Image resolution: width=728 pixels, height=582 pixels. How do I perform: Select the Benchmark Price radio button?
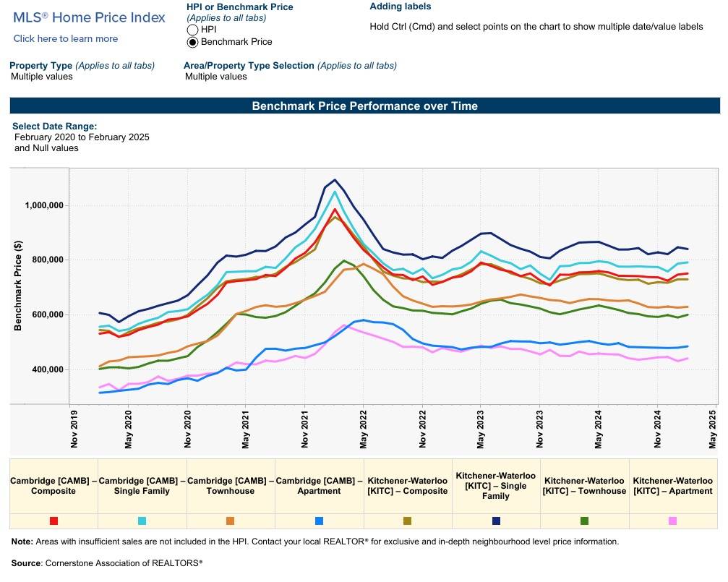(x=192, y=42)
